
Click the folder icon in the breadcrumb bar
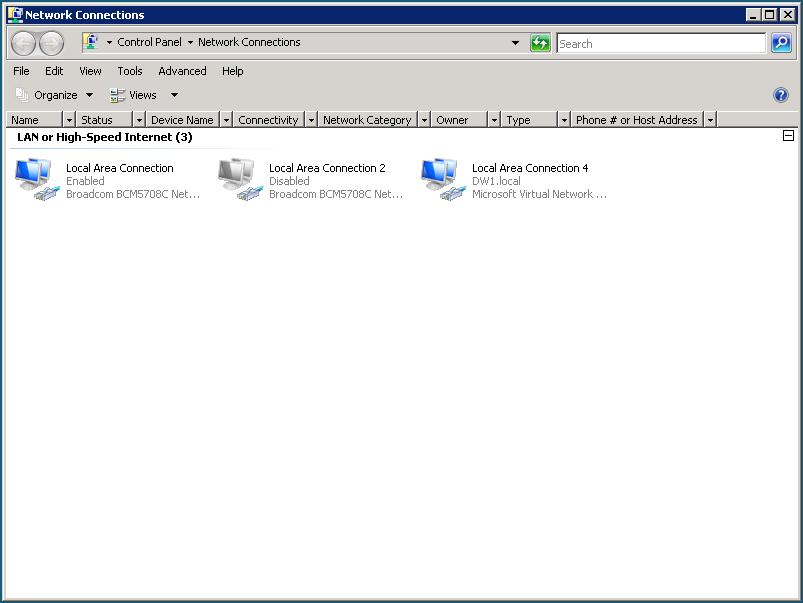click(x=91, y=42)
